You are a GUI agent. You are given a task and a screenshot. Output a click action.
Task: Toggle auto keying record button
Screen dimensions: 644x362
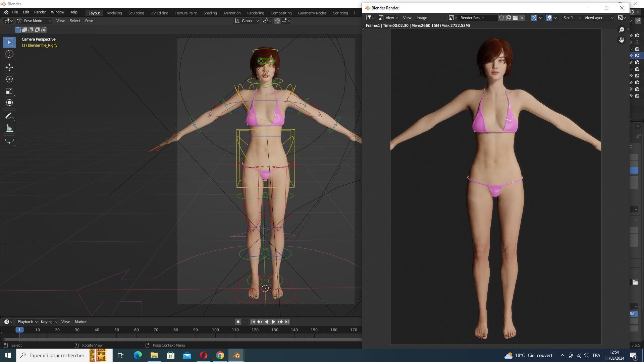coord(238,322)
